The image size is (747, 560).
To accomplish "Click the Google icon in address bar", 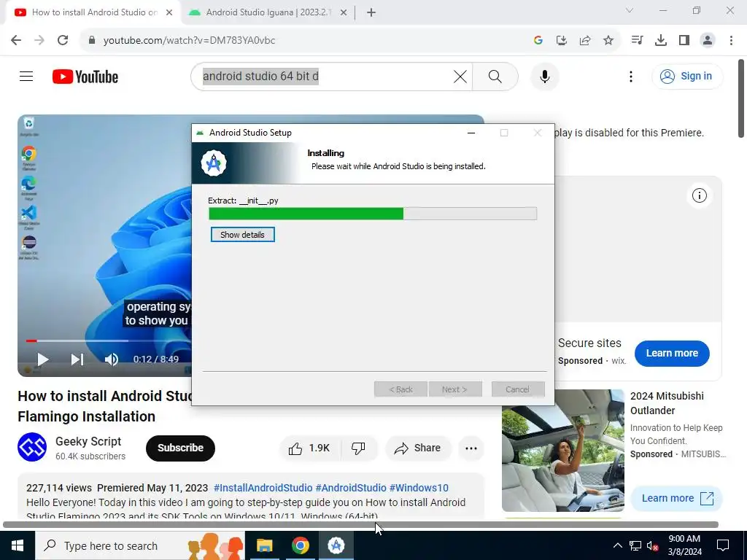I will [538, 40].
